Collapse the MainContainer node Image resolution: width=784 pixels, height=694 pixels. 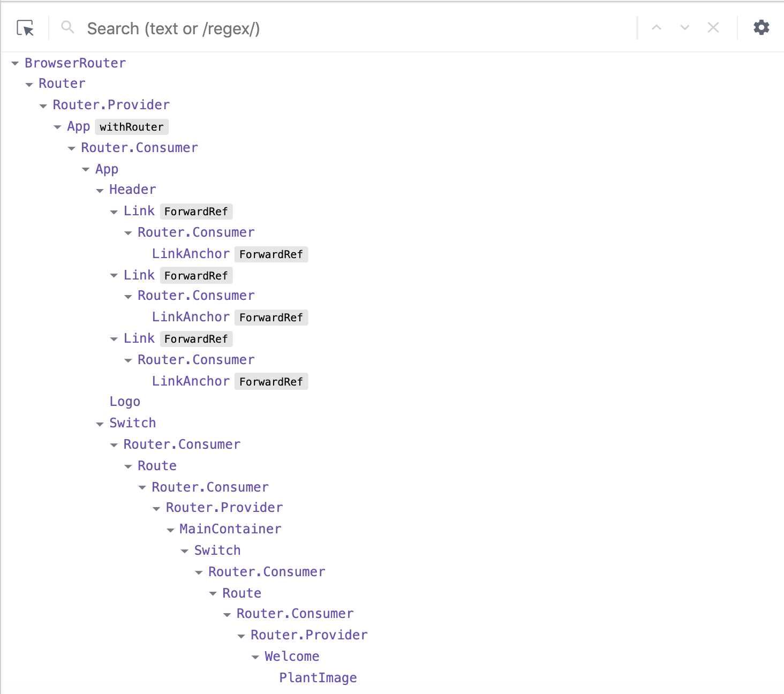[170, 529]
